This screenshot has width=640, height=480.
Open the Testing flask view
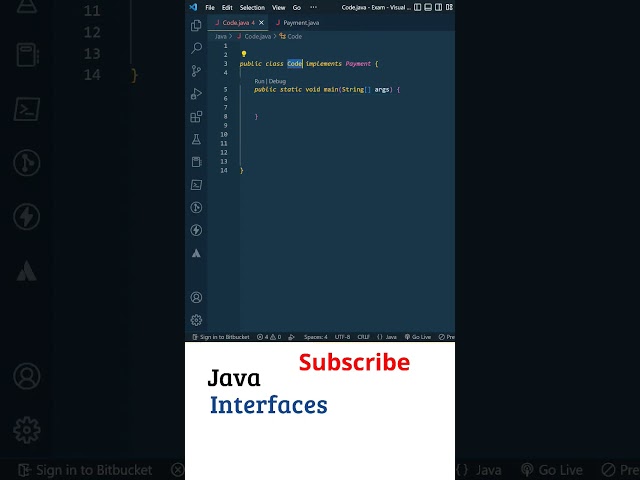(x=196, y=139)
